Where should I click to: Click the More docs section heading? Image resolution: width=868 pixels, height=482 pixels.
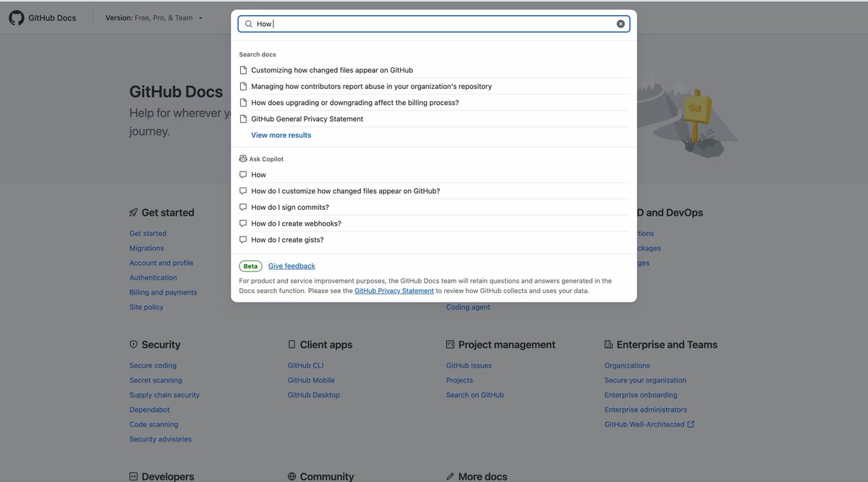point(482,476)
